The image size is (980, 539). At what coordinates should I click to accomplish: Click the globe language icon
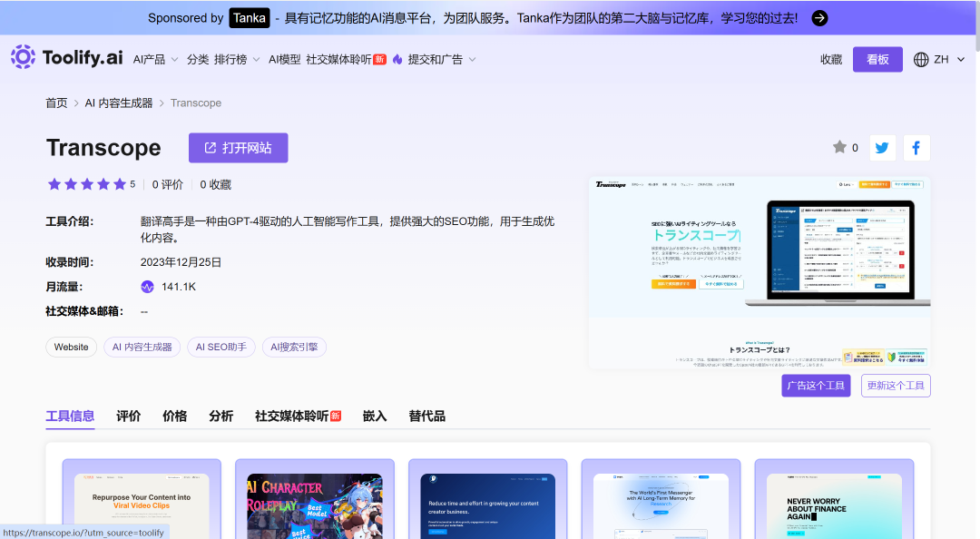pos(921,59)
